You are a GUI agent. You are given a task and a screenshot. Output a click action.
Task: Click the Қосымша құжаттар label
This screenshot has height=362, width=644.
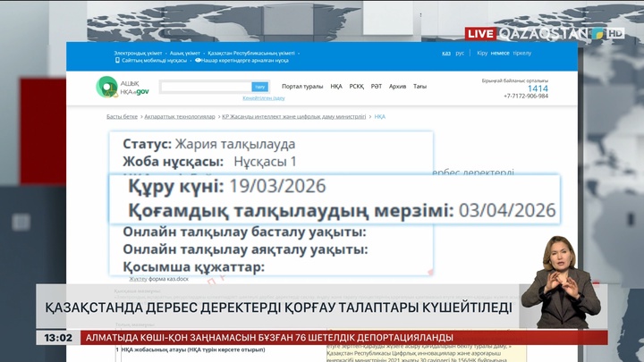(x=194, y=267)
